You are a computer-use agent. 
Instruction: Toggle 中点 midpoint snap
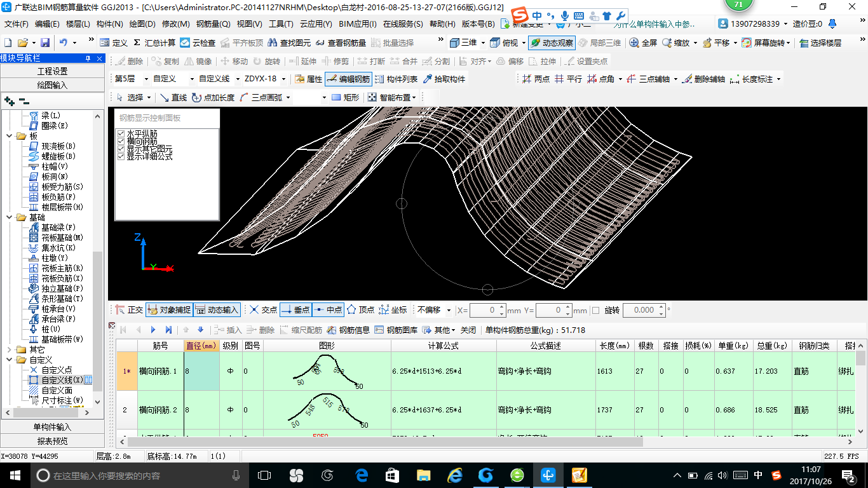[x=327, y=310]
